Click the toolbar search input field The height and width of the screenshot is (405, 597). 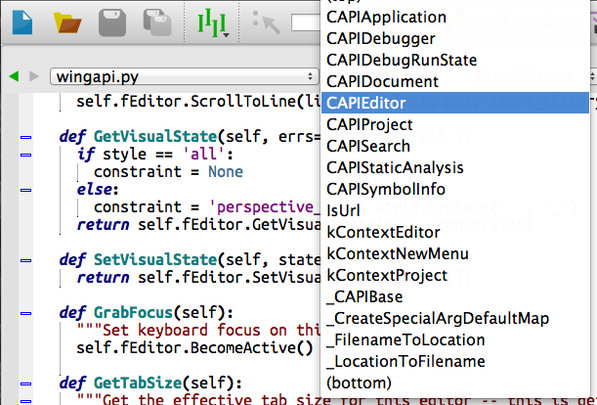tap(306, 23)
